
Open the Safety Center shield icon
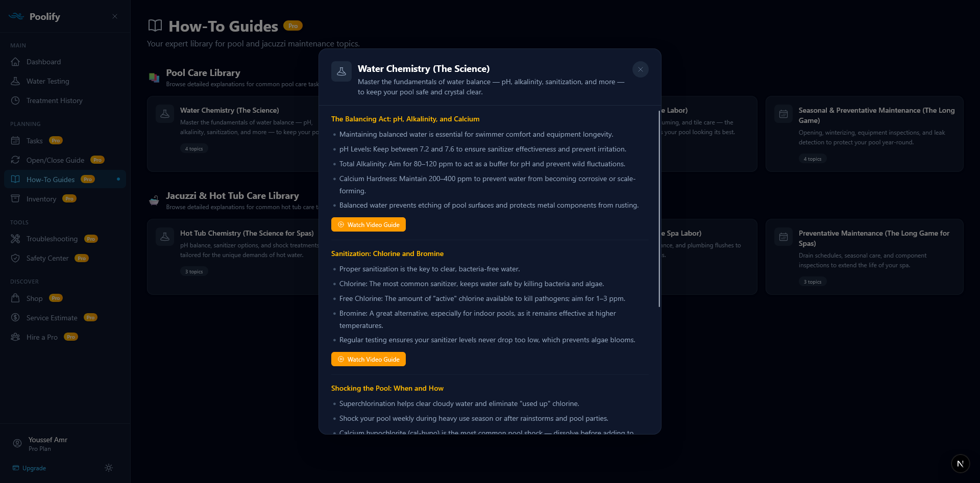coord(17,258)
